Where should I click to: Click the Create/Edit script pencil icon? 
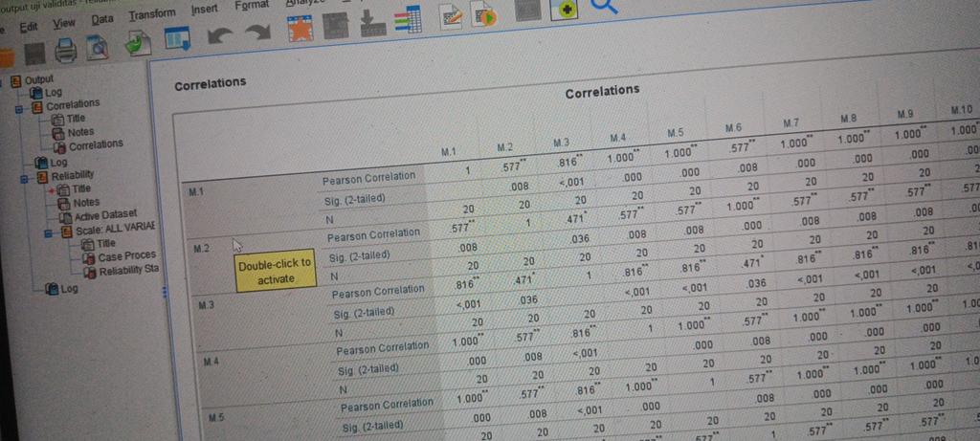coord(450,17)
